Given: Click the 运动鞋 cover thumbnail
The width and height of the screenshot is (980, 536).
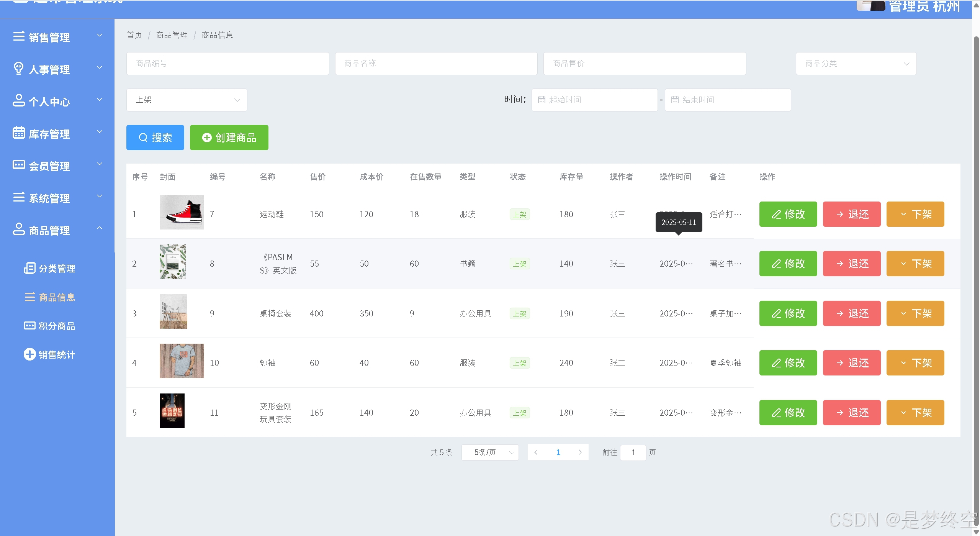Looking at the screenshot, I should [x=182, y=212].
